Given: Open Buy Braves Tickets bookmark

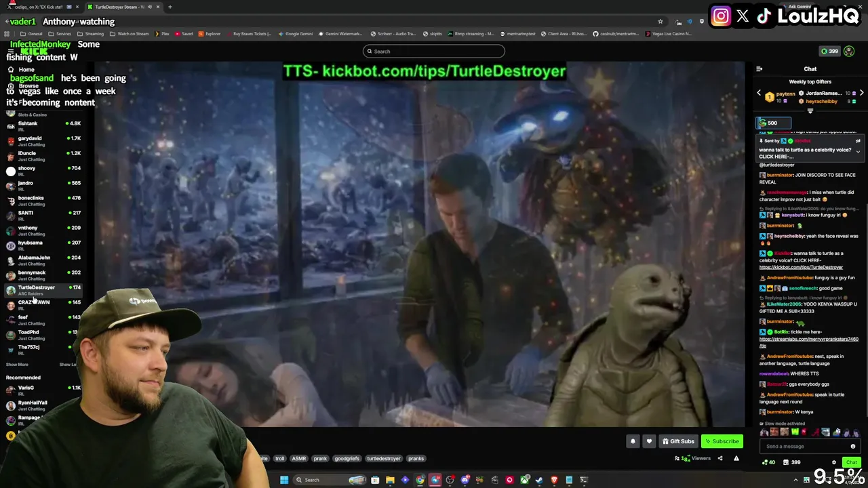Looking at the screenshot, I should pyautogui.click(x=248, y=34).
